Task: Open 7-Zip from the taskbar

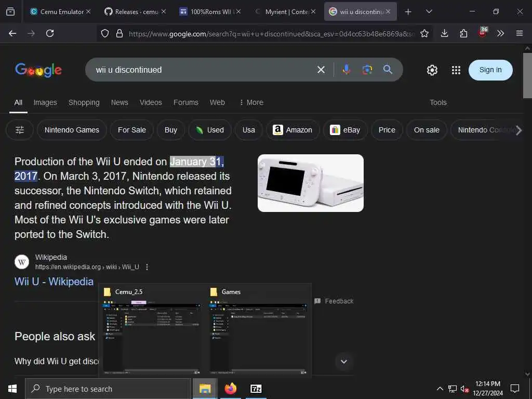Action: pos(256,389)
